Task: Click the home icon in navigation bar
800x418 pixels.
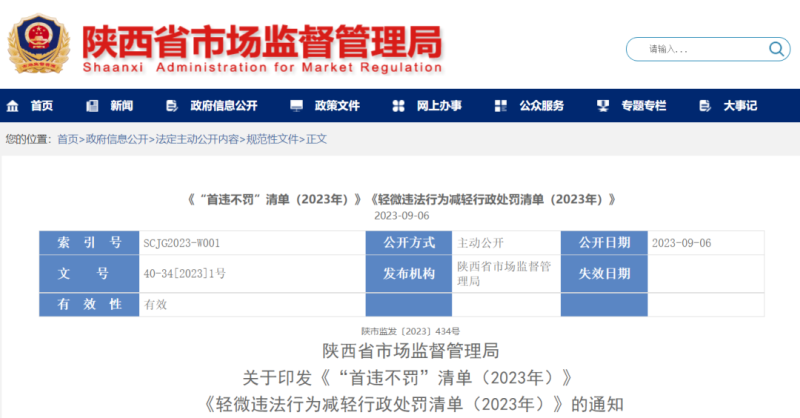Action: click(x=13, y=106)
